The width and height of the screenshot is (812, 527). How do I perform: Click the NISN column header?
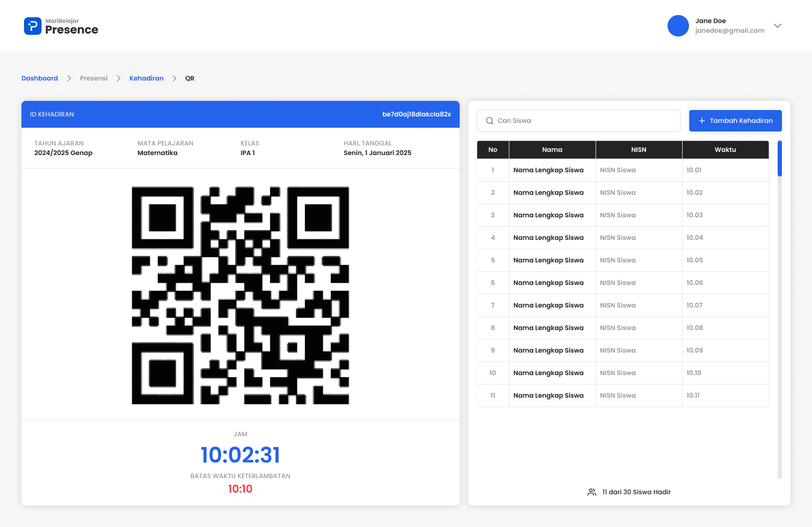click(x=639, y=150)
